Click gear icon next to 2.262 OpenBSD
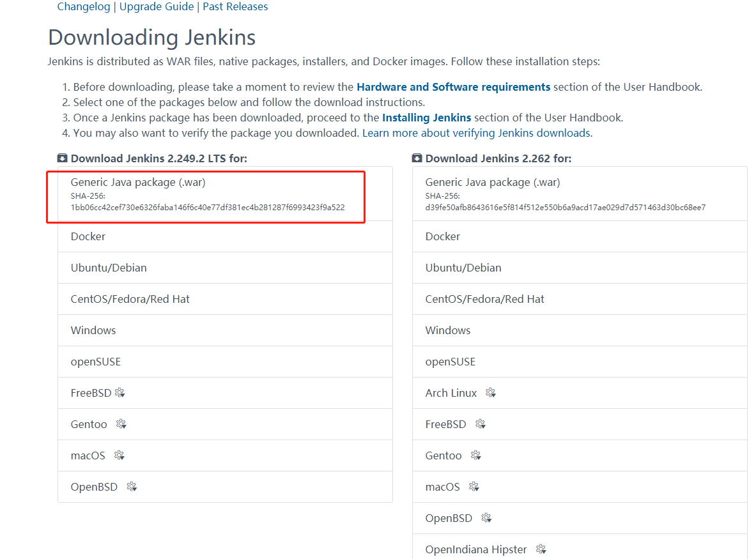The height and width of the screenshot is (559, 756). (486, 518)
